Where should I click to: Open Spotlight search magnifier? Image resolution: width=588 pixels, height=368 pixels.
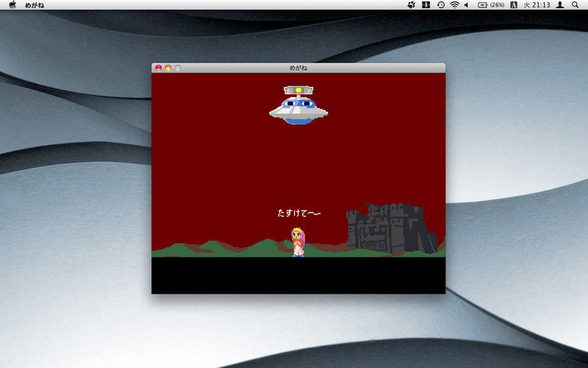pos(575,5)
